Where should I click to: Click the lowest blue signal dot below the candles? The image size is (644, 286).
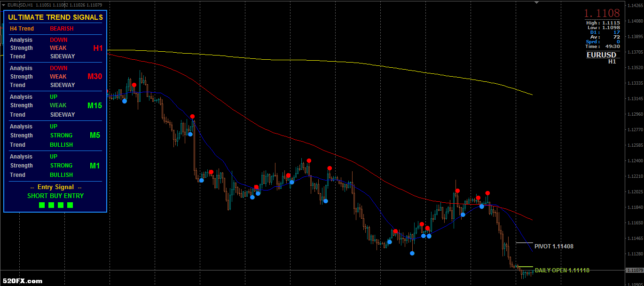click(412, 253)
